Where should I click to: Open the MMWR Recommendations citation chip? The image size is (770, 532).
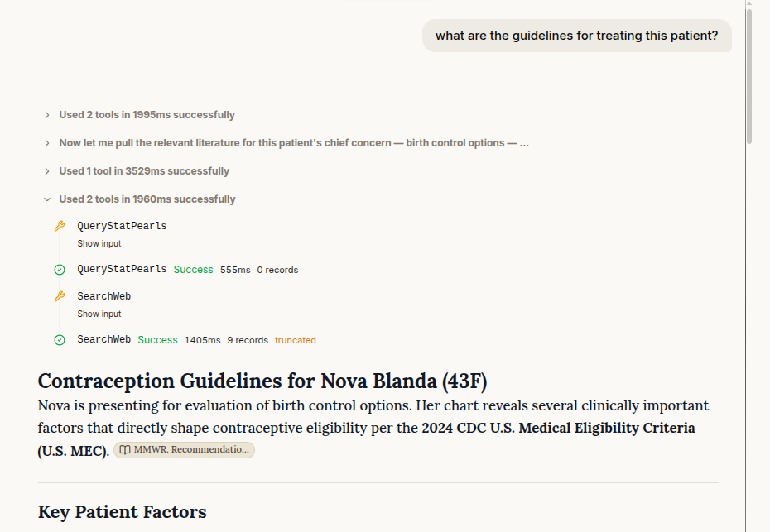coord(184,449)
